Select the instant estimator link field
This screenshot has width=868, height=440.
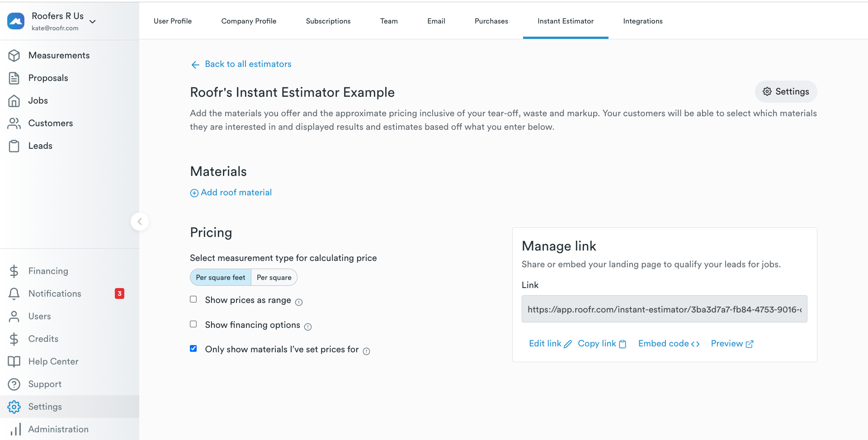click(664, 309)
